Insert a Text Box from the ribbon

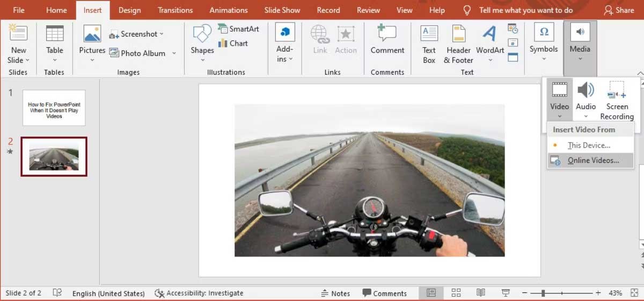429,44
